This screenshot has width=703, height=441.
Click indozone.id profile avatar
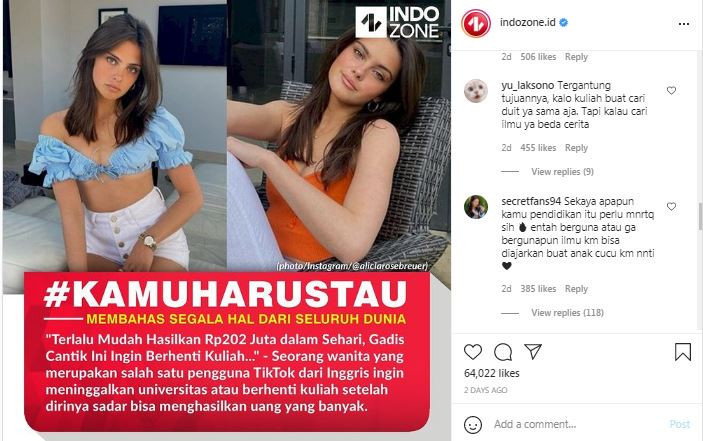[476, 23]
